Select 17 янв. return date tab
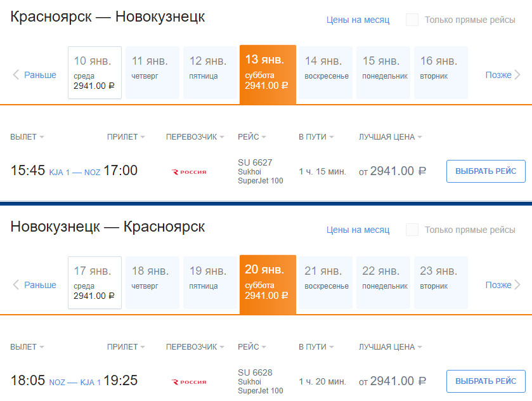 pyautogui.click(x=94, y=282)
